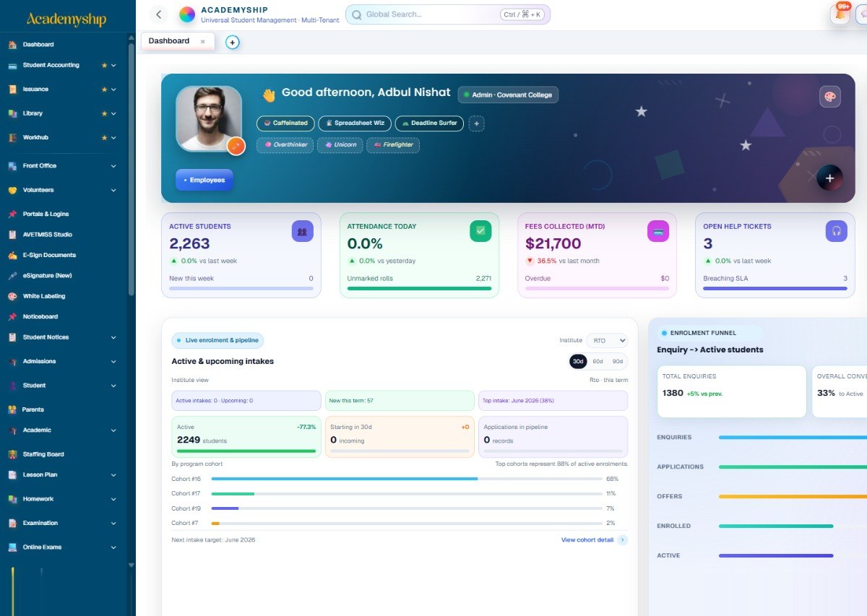Click the Caffeinated badge chip
The height and width of the screenshot is (616, 867).
click(285, 123)
